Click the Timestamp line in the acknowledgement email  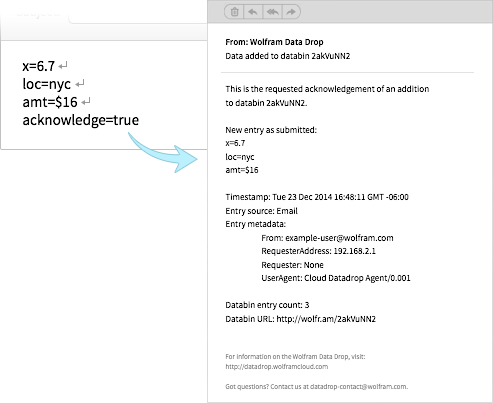pos(317,197)
